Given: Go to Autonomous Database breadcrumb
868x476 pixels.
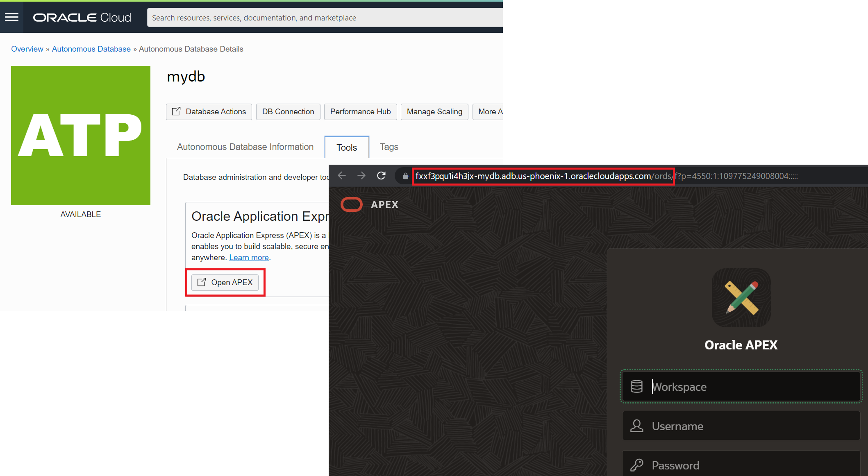Looking at the screenshot, I should pyautogui.click(x=91, y=49).
